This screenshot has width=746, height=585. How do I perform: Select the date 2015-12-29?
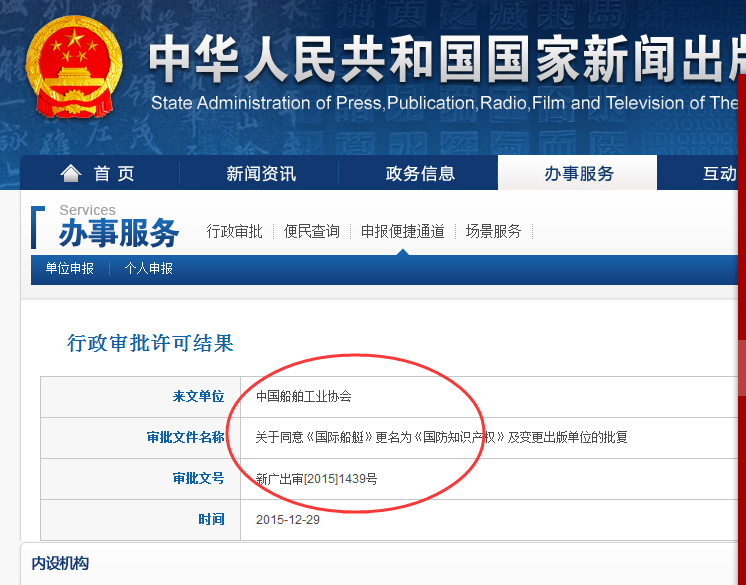288,519
